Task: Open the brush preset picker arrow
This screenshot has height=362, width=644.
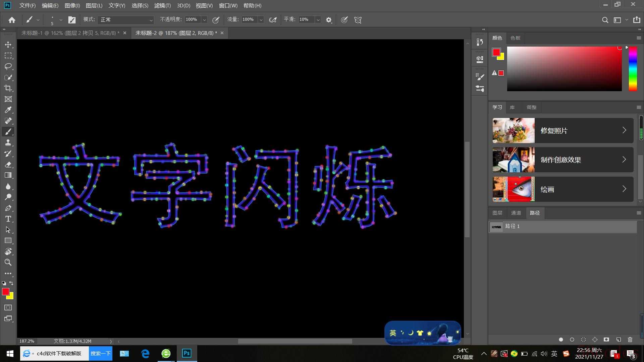Action: 61,20
